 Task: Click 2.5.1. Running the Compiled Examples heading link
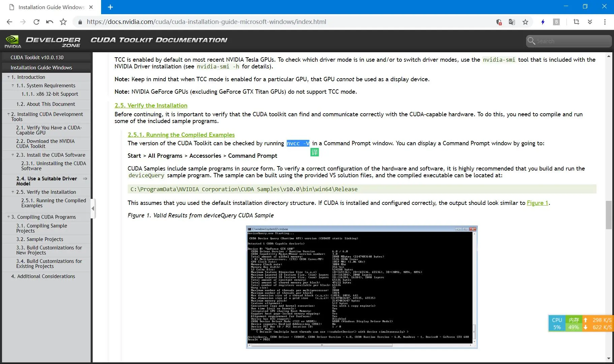(181, 135)
